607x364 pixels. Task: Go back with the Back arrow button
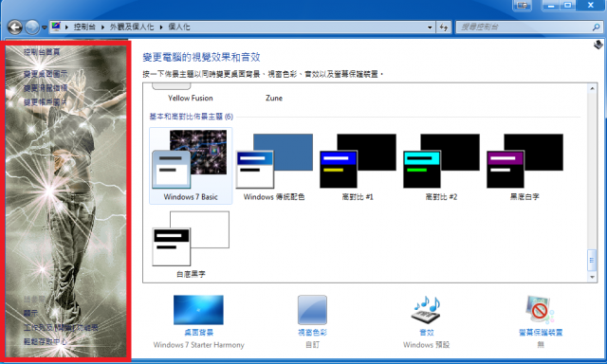(x=15, y=27)
